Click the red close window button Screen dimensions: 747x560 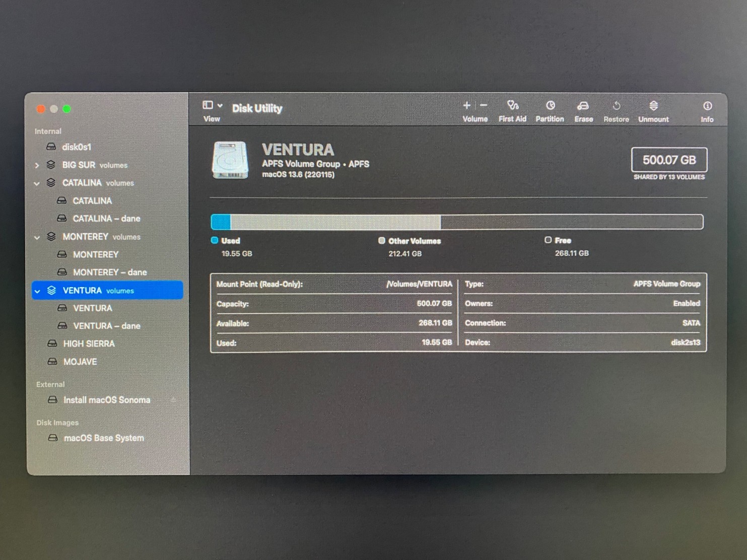(x=41, y=109)
